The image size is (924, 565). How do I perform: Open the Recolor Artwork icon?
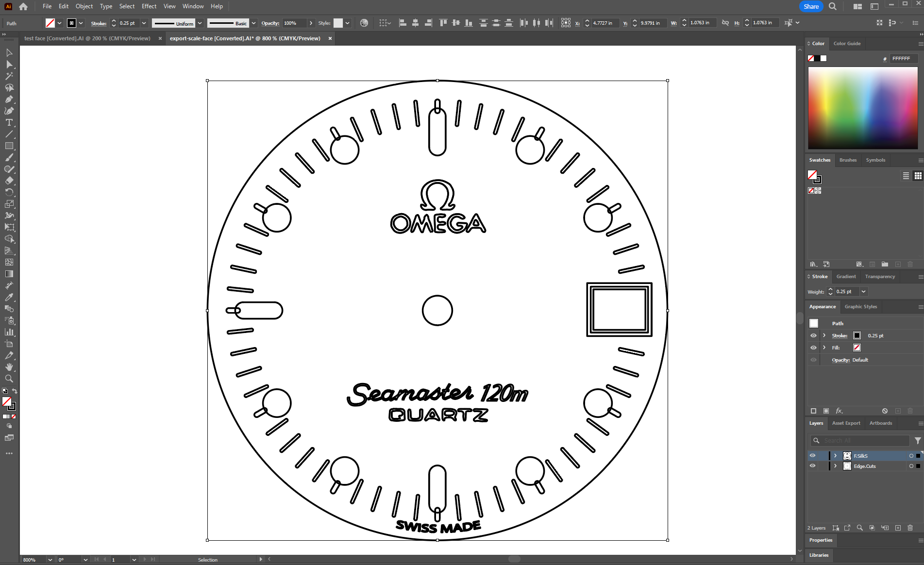point(364,23)
